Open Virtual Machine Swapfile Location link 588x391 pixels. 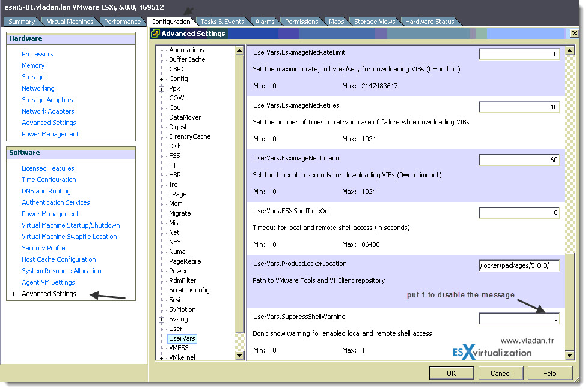pos(69,237)
